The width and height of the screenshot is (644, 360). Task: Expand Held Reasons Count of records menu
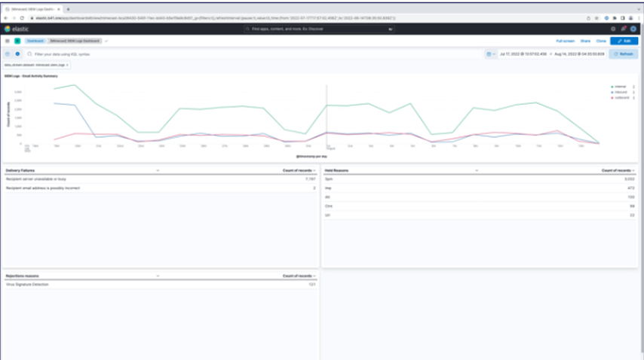(x=633, y=171)
